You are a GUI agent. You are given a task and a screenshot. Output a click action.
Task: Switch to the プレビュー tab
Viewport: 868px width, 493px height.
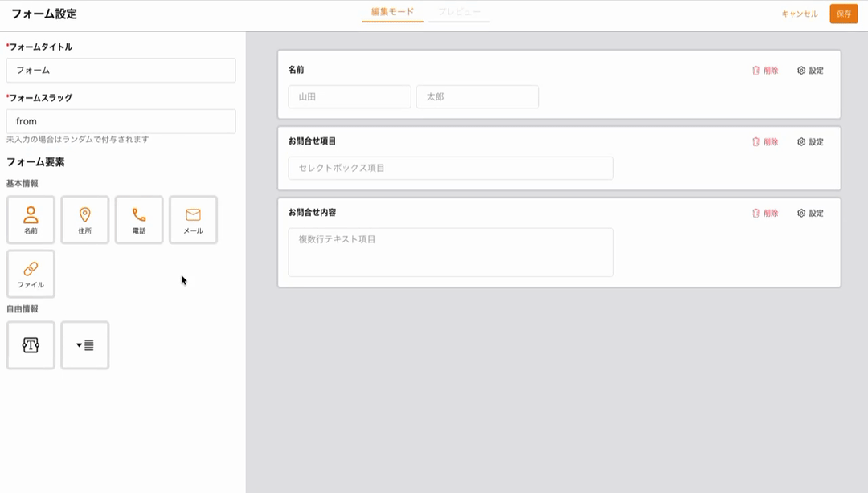pyautogui.click(x=460, y=11)
